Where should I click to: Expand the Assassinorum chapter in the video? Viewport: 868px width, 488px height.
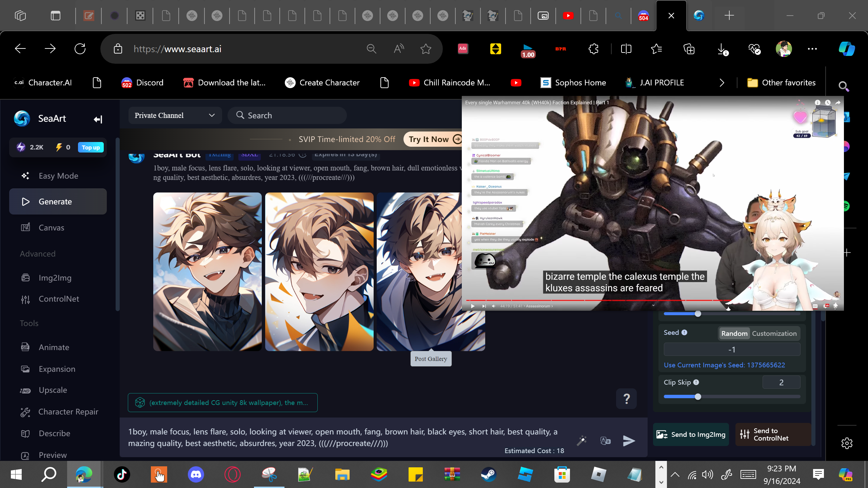tap(539, 306)
